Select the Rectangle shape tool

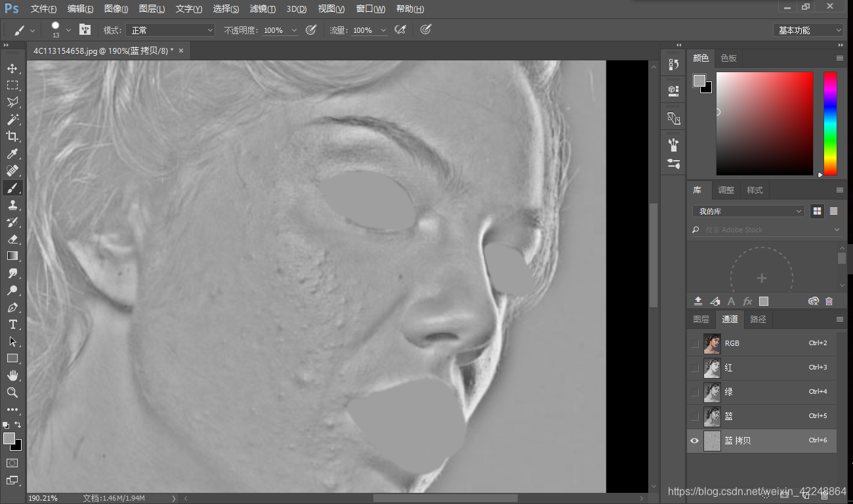pyautogui.click(x=12, y=358)
